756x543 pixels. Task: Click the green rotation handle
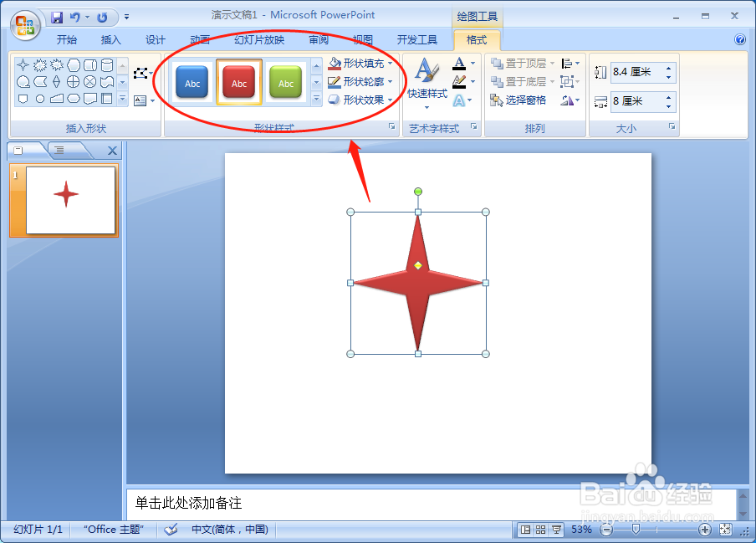[x=418, y=192]
